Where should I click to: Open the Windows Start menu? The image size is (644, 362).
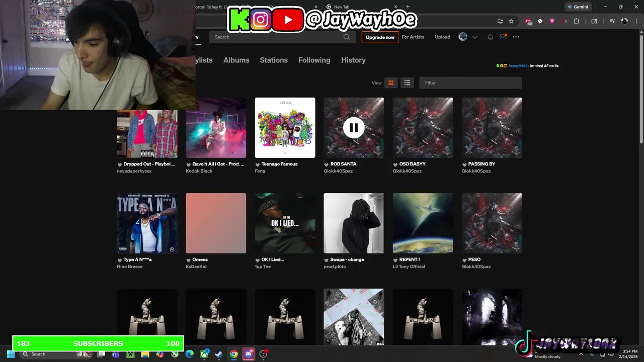point(11,354)
